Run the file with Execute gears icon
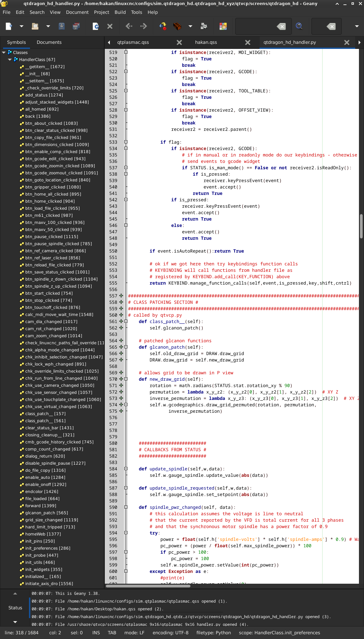 click(x=204, y=26)
